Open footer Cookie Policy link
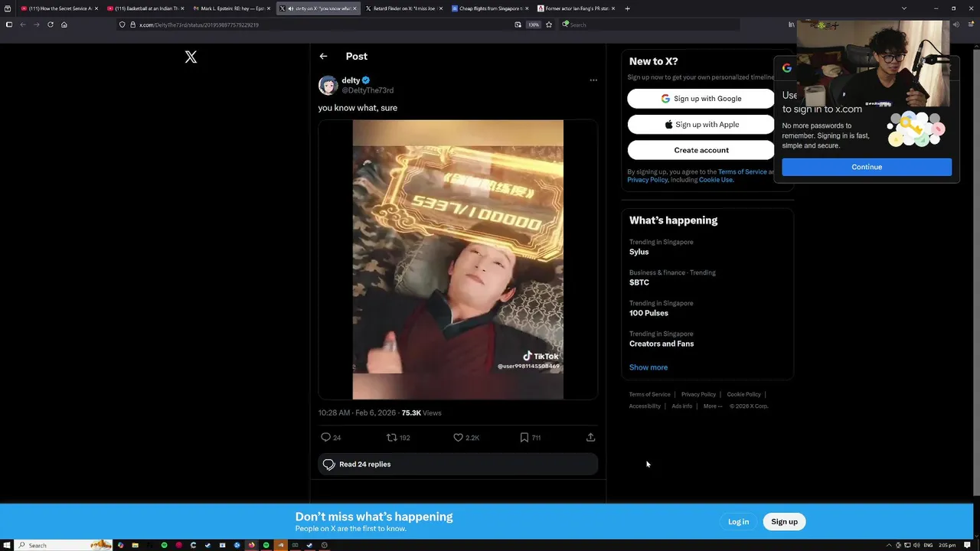Image resolution: width=980 pixels, height=551 pixels. tap(743, 394)
